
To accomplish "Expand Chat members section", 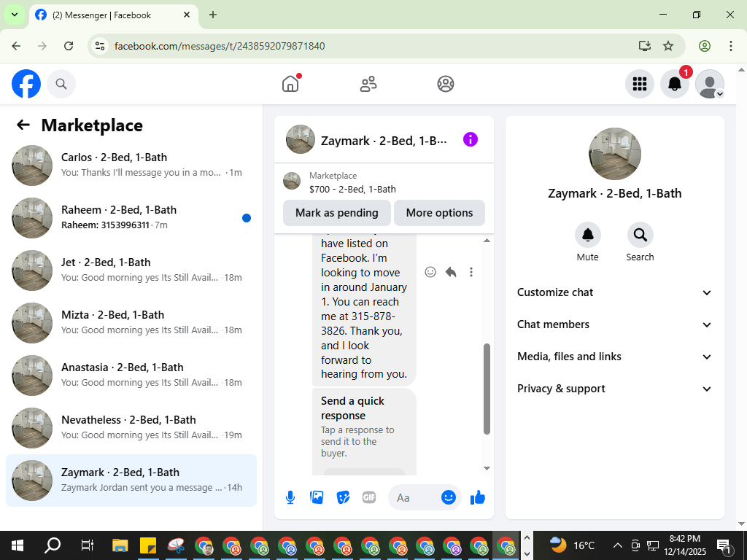I will 614,324.
